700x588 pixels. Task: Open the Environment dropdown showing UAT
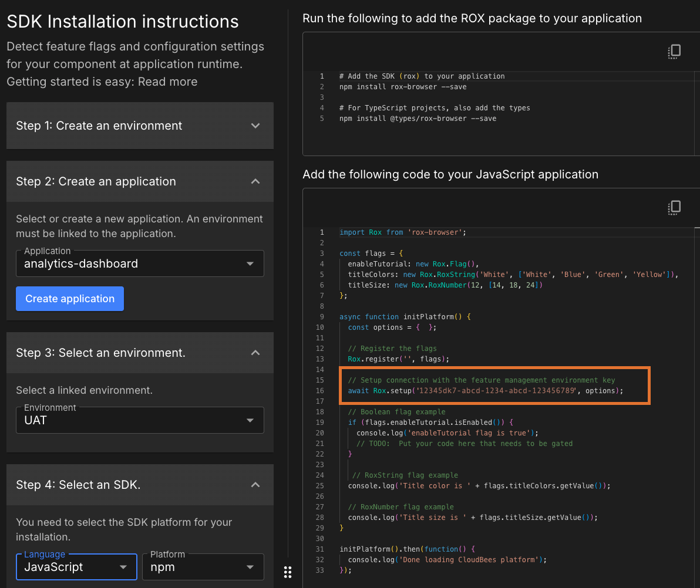tap(140, 420)
